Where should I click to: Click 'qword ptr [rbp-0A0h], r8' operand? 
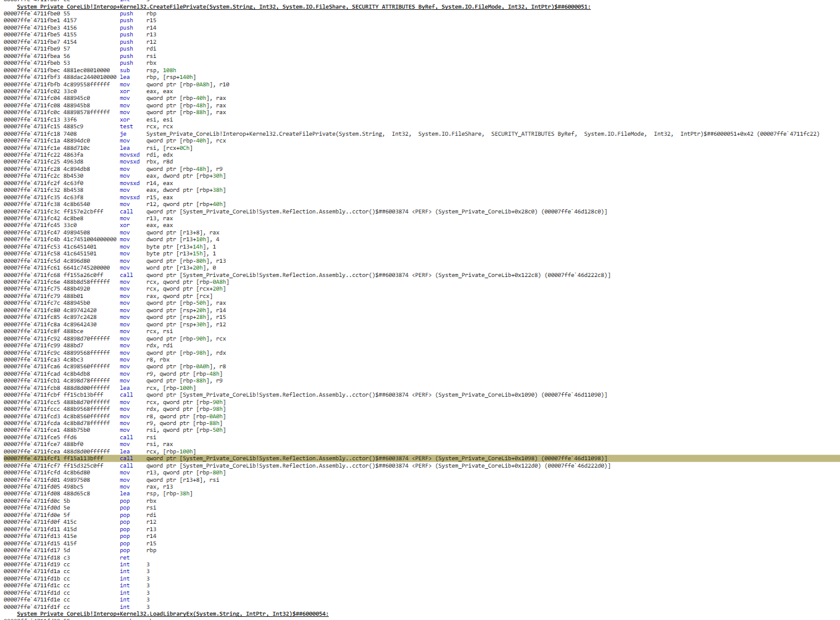[x=186, y=366]
